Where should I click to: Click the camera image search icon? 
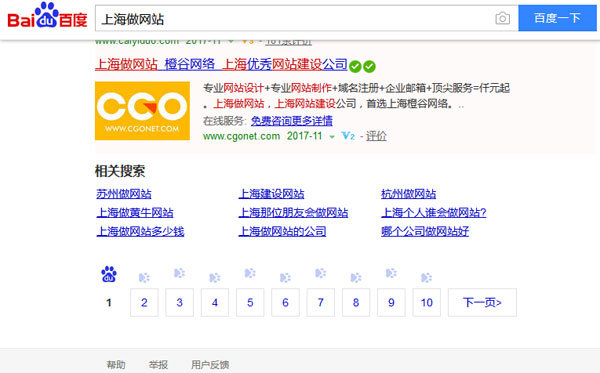click(502, 18)
